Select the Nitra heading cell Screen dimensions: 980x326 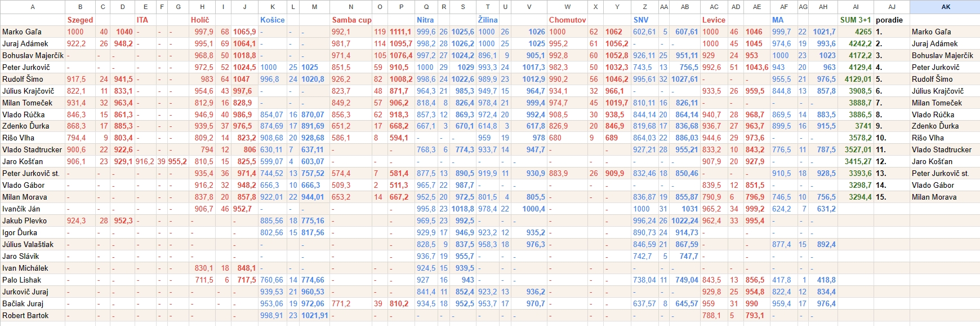pyautogui.click(x=426, y=20)
